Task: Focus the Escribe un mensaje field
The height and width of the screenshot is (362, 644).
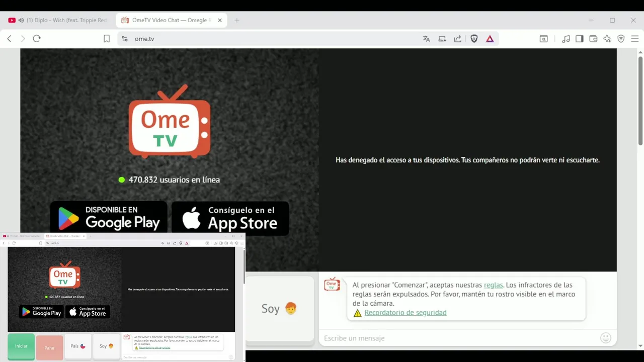Action: 458,338
